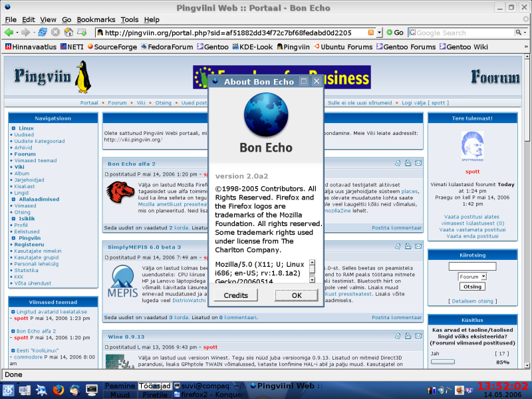Click the green Go button
Viewport: 532px width, 399px height.
coord(395,33)
